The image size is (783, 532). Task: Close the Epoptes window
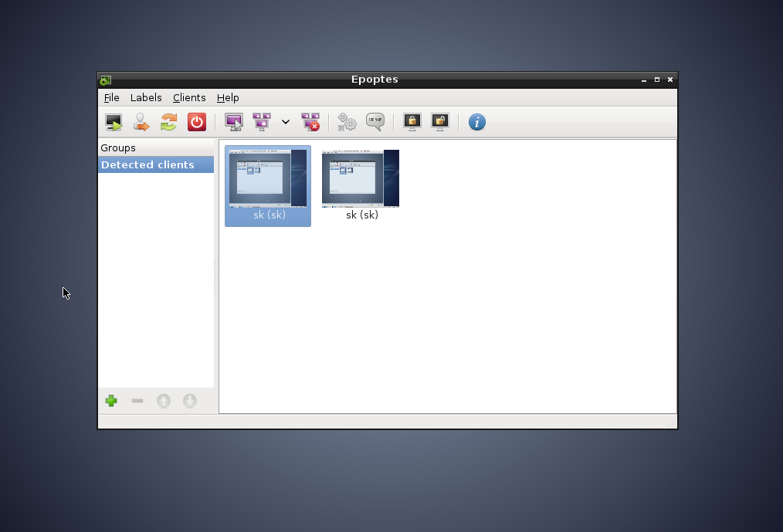point(670,80)
